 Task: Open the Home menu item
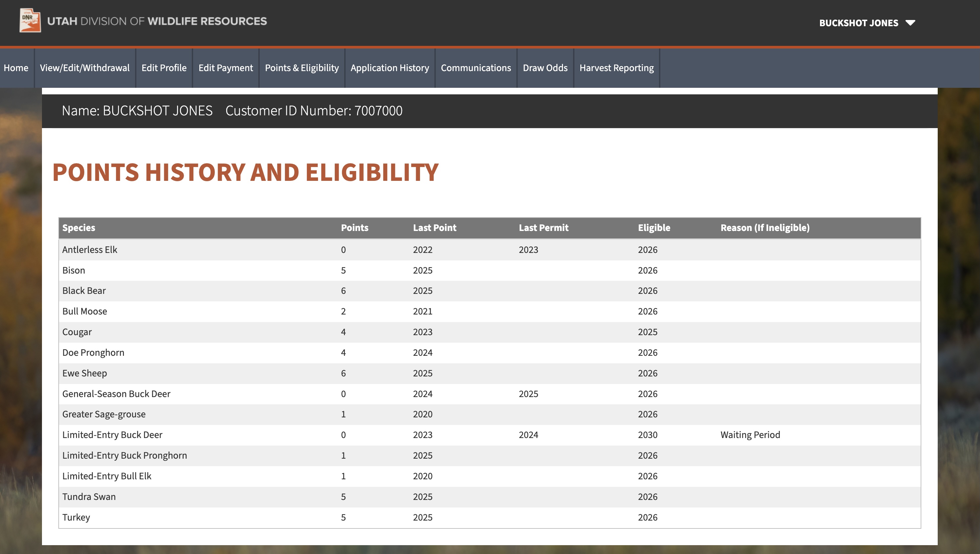coord(16,68)
